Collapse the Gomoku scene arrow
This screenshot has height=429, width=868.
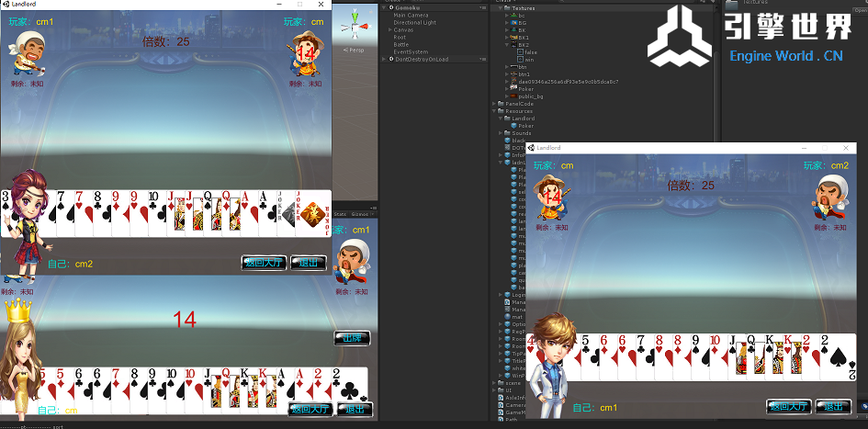pos(384,7)
